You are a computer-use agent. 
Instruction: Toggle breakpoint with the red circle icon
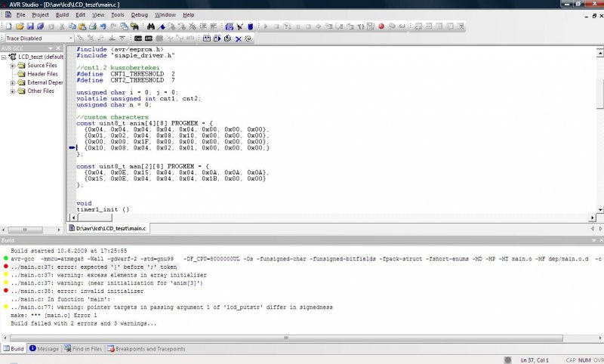[x=381, y=26]
